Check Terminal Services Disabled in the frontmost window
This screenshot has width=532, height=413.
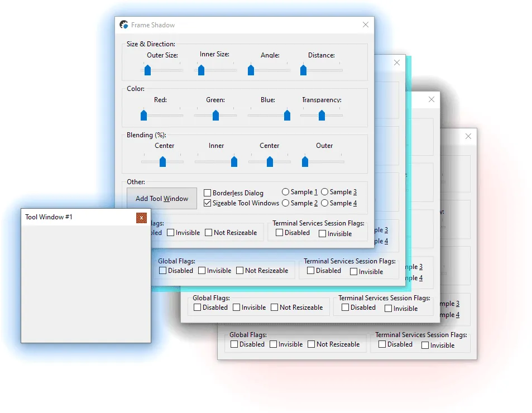click(x=279, y=233)
